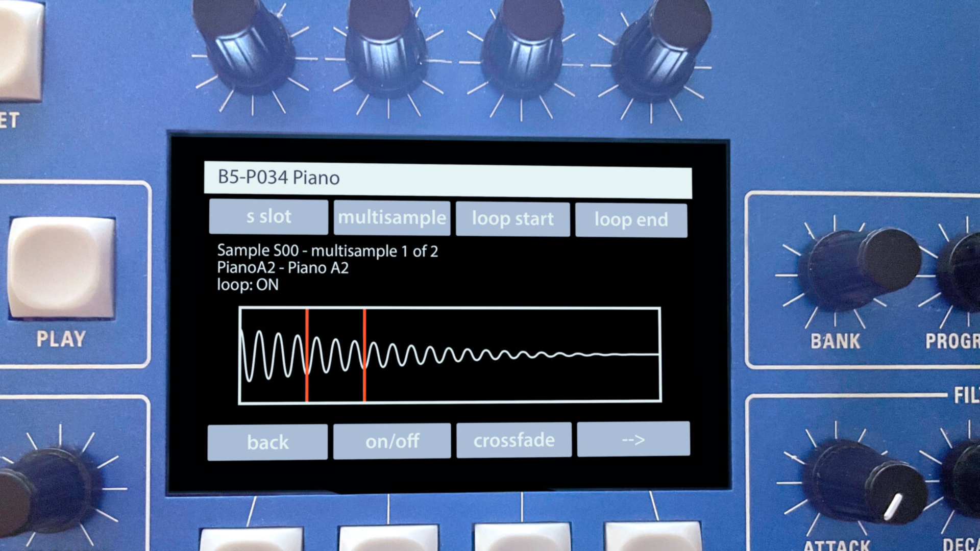
Task: Click the B5-P034 Piano title field
Action: 448,180
